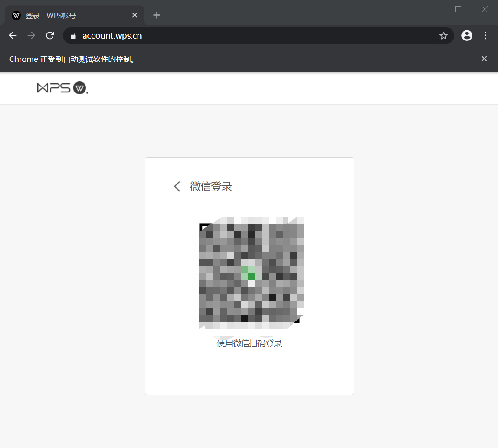Click the browser forward navigation arrow
498x448 pixels.
point(31,35)
